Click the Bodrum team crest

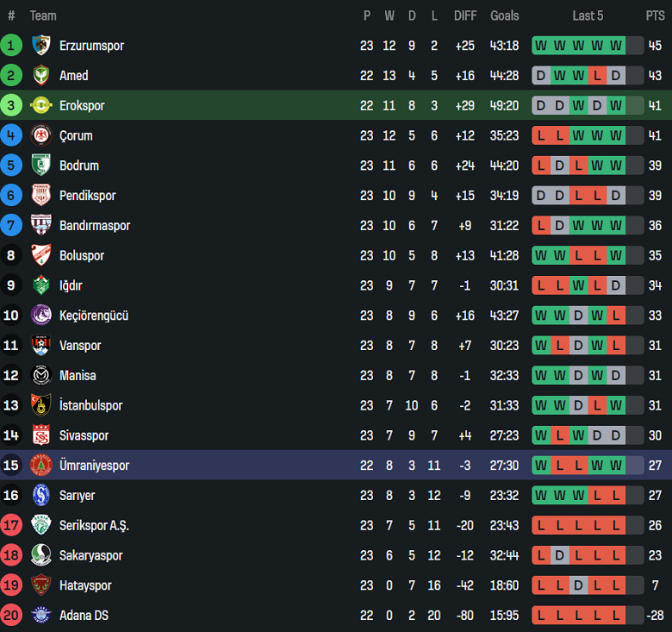pyautogui.click(x=41, y=166)
